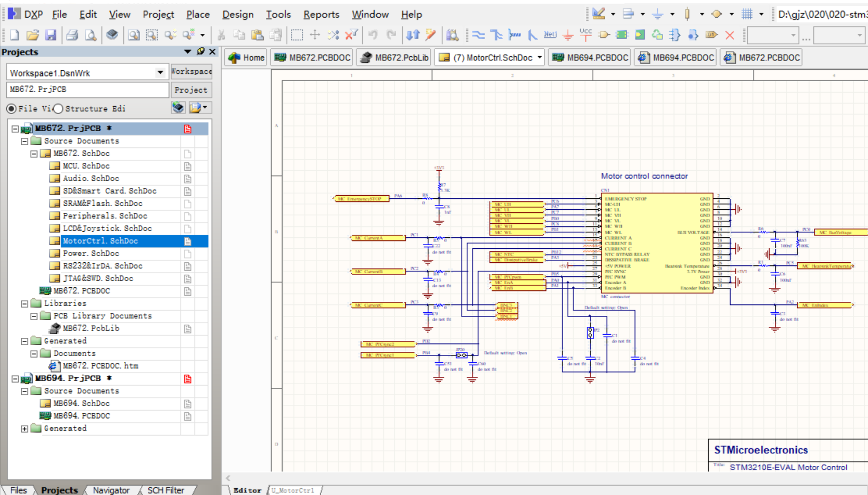
Task: Click the Paste clipboard icon
Action: [x=257, y=35]
